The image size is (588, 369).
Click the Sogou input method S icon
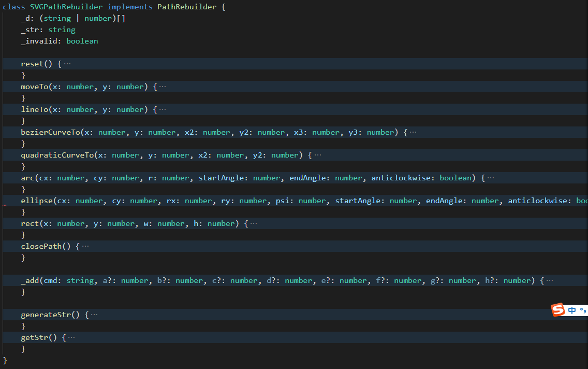pyautogui.click(x=557, y=309)
